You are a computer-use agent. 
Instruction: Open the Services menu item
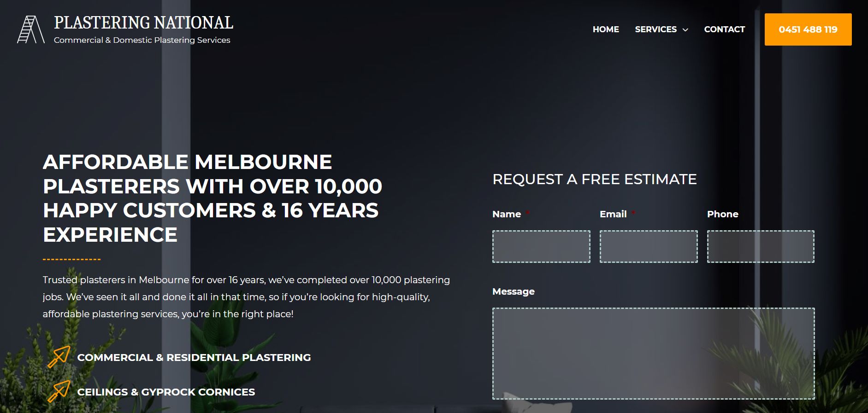click(655, 29)
